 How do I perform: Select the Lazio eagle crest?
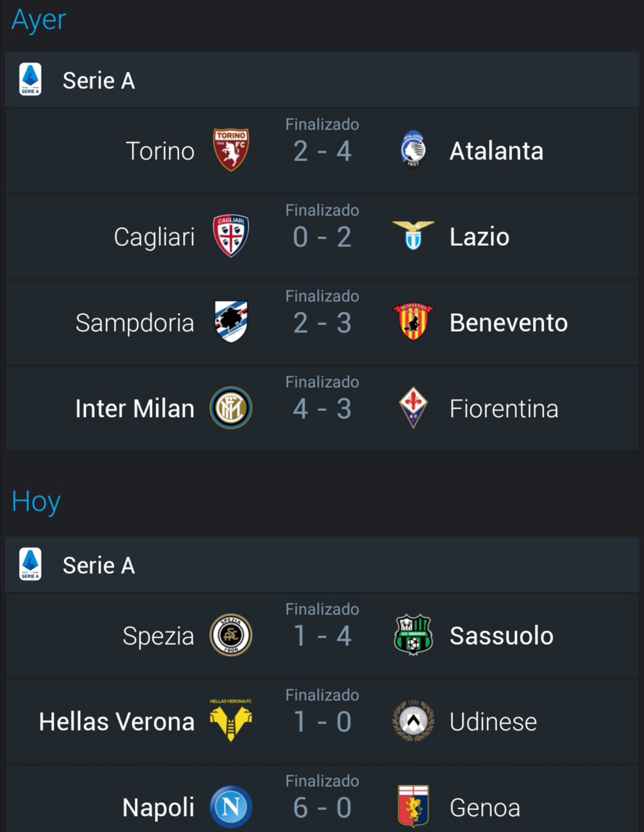click(x=413, y=235)
